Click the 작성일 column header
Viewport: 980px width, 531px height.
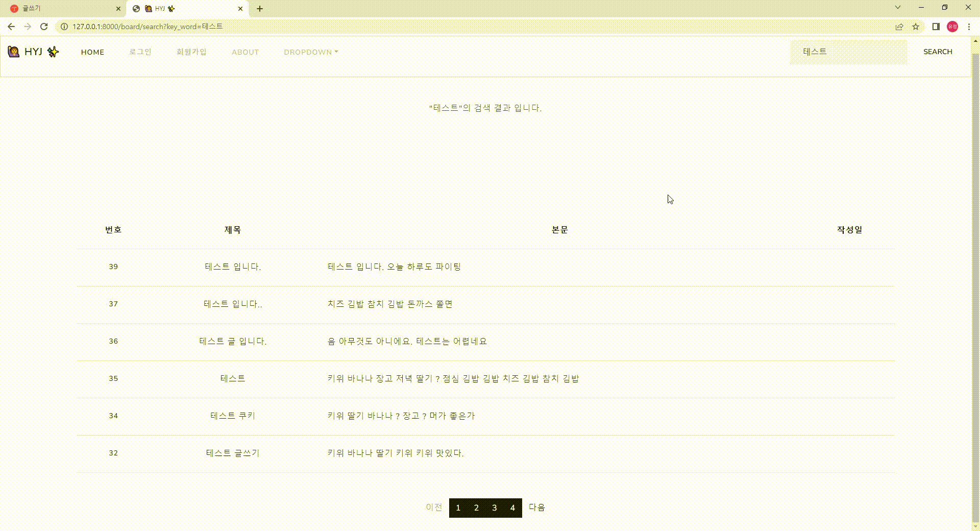(850, 230)
